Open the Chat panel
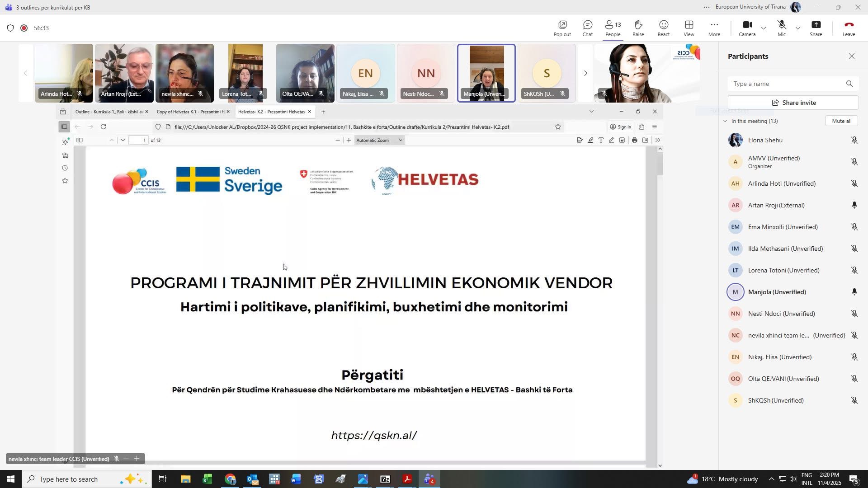The image size is (868, 488). (587, 28)
